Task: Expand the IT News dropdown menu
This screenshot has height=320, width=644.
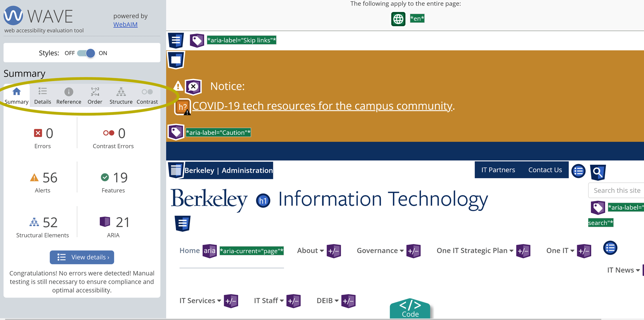Action: 623,270
